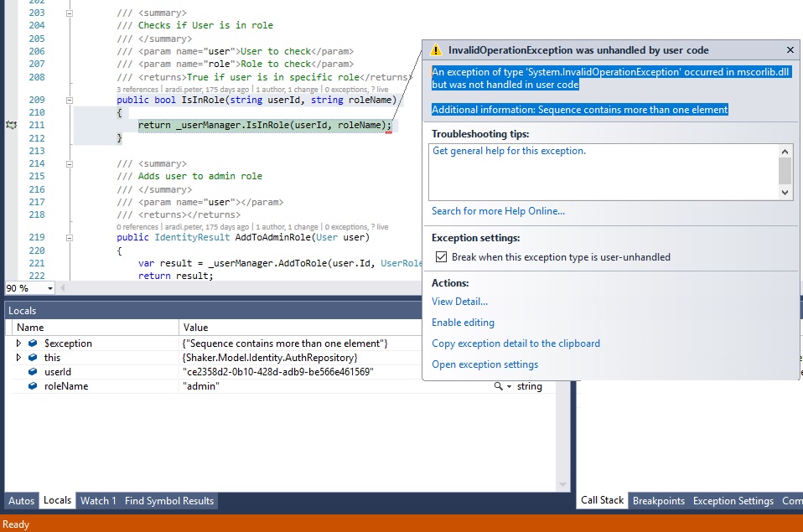
Task: Click the userId value "ce2358d2-0b10-428d-adb9-be566e461569"
Action: (278, 372)
